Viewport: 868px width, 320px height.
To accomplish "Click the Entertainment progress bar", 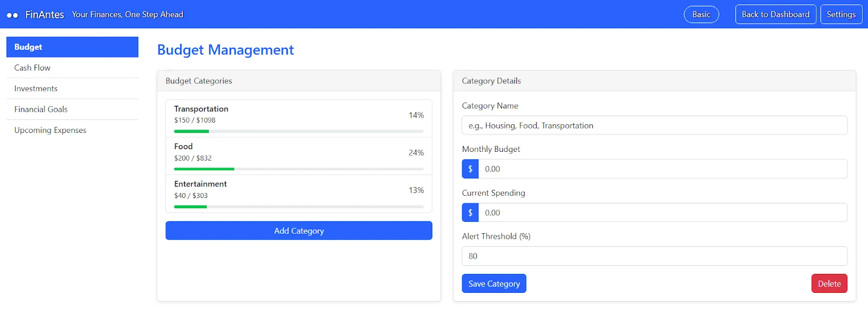I will (x=298, y=207).
